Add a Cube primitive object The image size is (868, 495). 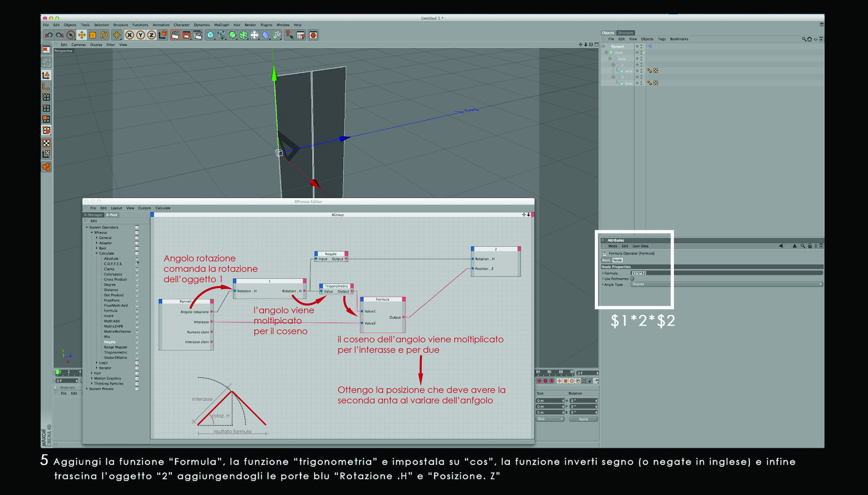210,35
